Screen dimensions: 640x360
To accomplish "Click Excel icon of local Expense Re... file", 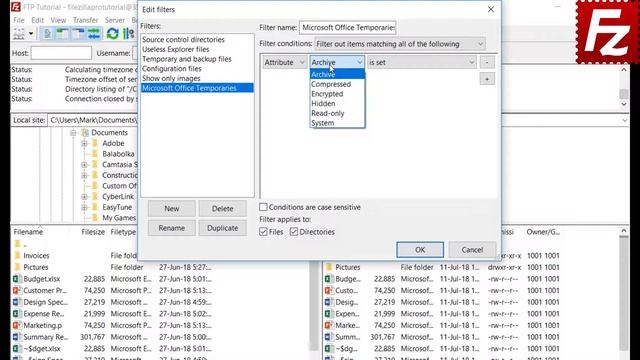I will coord(16,313).
